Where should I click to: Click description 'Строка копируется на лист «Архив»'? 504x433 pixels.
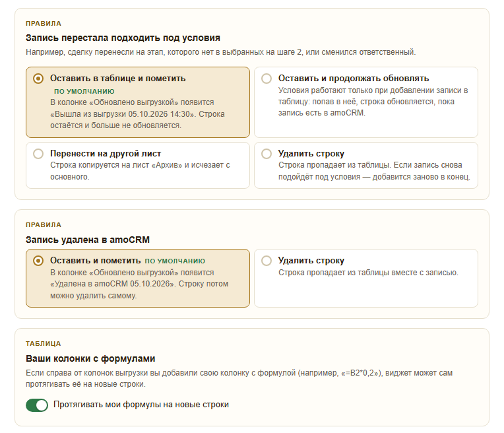(140, 171)
